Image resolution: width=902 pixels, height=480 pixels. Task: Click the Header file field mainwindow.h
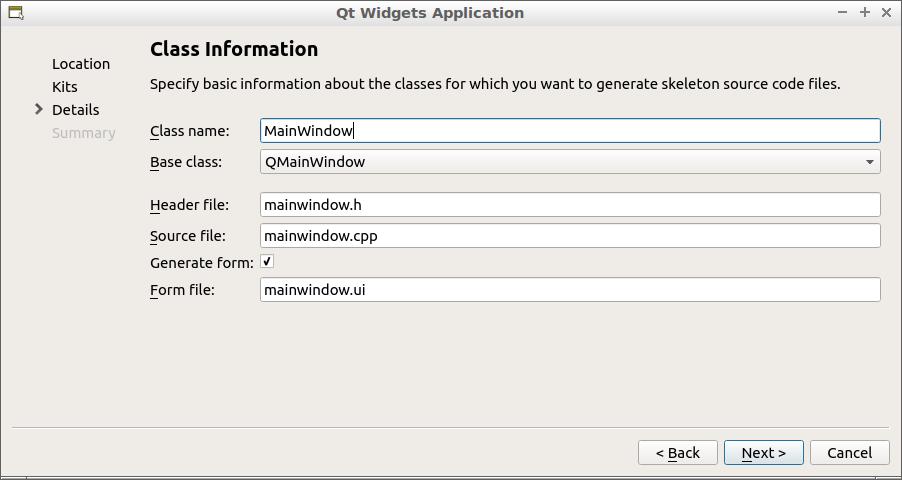[570, 204]
